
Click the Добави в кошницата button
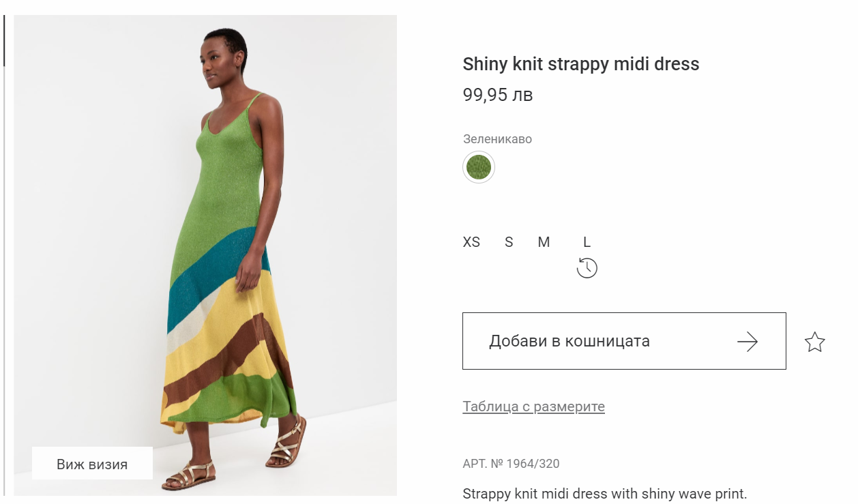624,341
